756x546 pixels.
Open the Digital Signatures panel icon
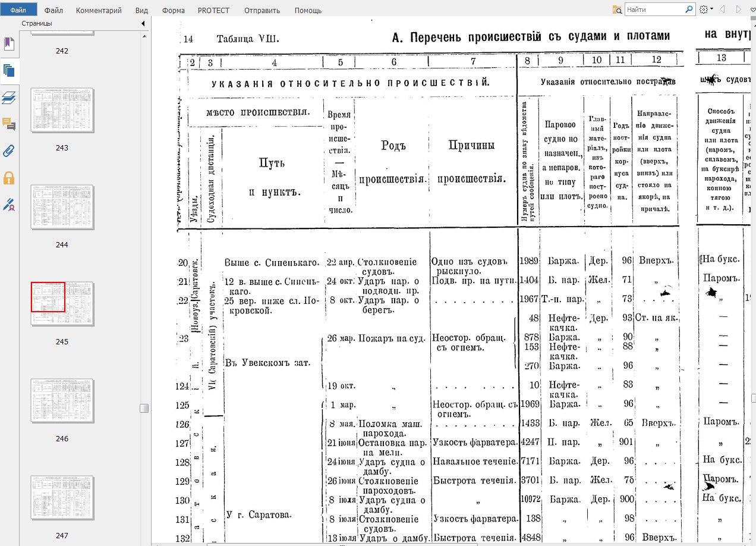[9, 205]
